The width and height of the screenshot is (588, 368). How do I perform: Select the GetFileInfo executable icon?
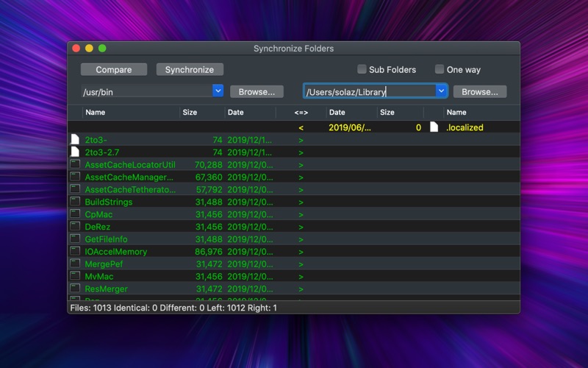coord(75,238)
